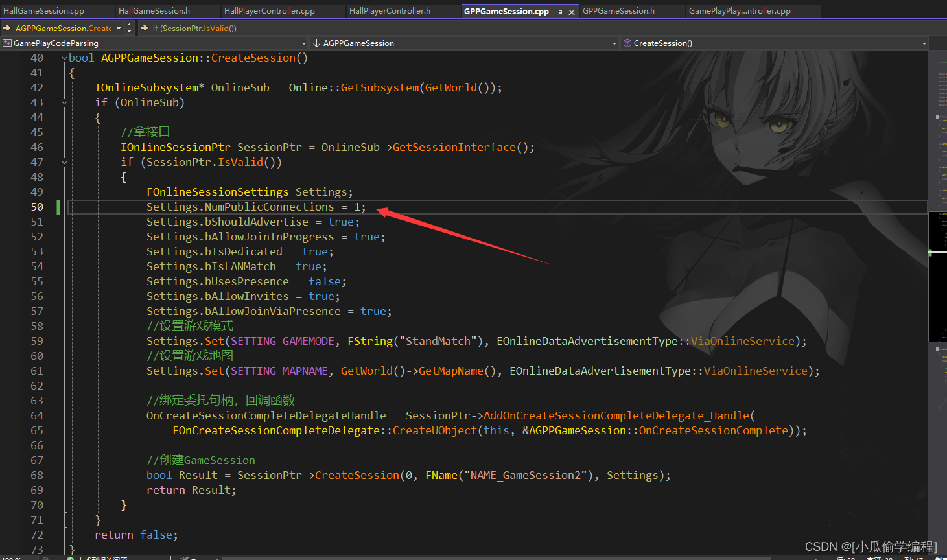The image size is (947, 560).
Task: Click on bShouldAdvertise in code
Action: point(257,222)
